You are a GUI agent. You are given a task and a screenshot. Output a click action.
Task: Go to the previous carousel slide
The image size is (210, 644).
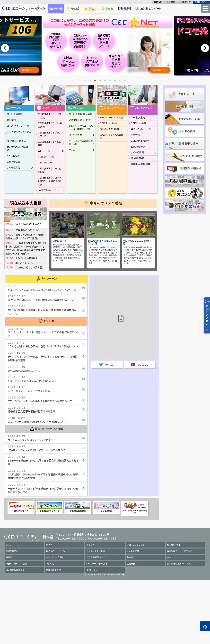click(x=5, y=48)
